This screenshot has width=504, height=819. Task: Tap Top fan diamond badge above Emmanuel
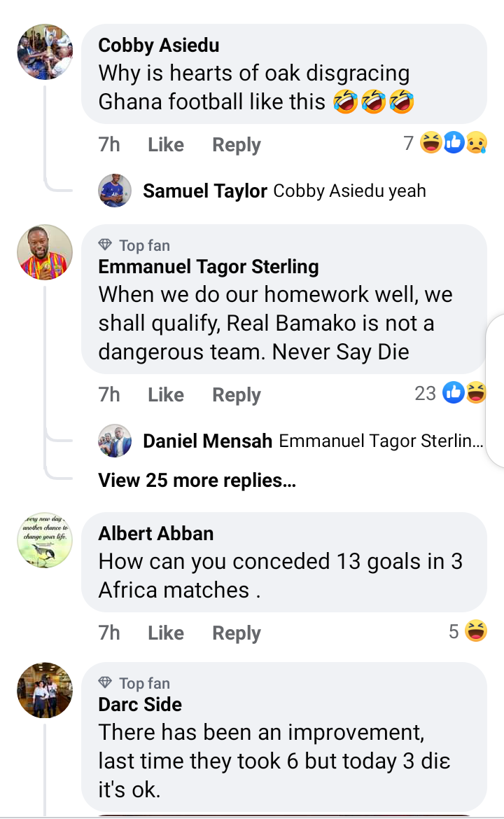[x=106, y=245]
